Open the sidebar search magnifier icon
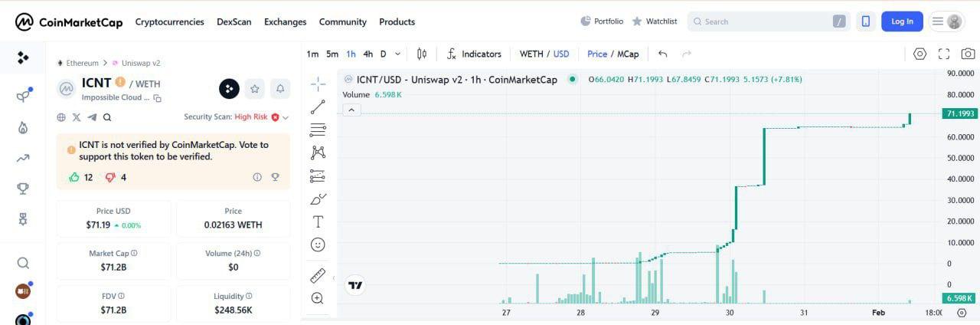The height and width of the screenshot is (325, 980). 23,263
